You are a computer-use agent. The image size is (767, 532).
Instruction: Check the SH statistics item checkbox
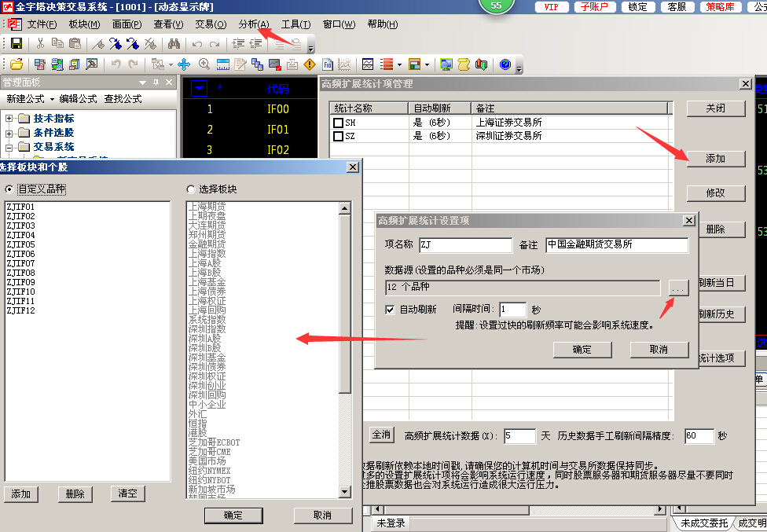click(x=339, y=123)
